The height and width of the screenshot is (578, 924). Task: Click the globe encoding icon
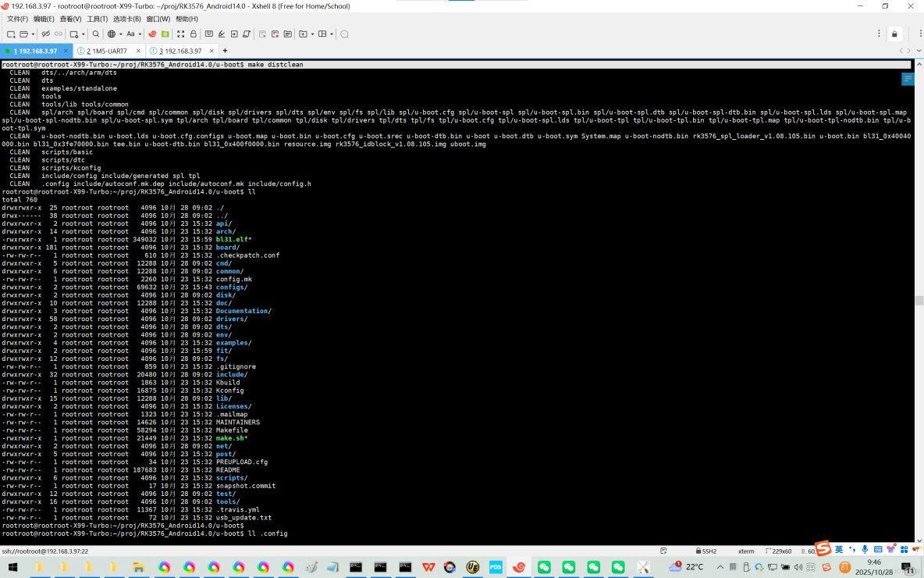(112, 34)
